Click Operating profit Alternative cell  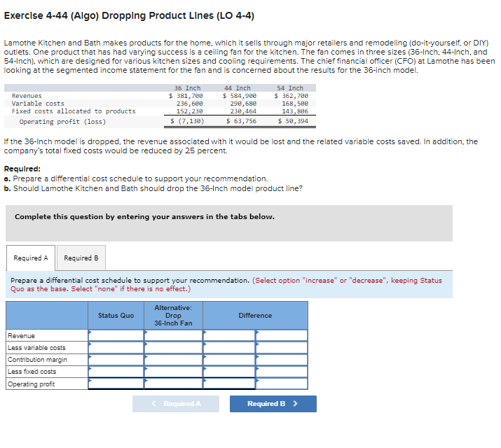[x=173, y=384]
